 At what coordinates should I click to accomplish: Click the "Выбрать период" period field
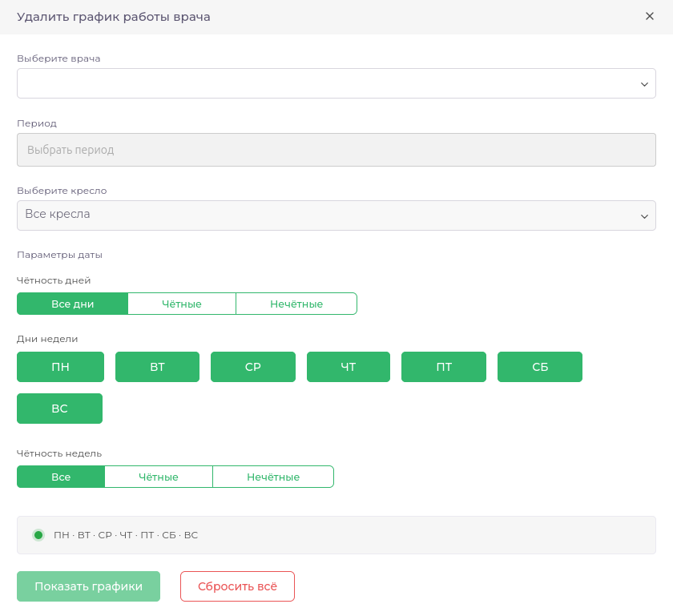point(336,150)
